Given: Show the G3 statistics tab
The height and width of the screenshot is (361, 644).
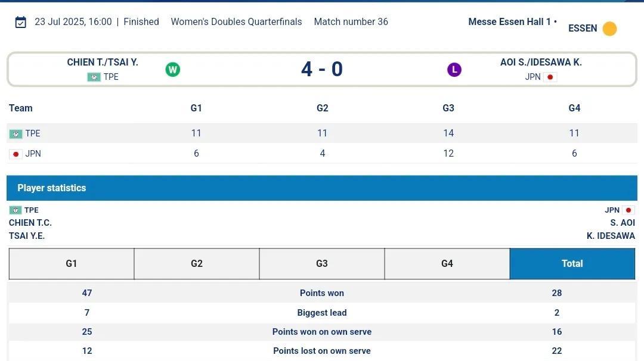Looking at the screenshot, I should tap(322, 263).
